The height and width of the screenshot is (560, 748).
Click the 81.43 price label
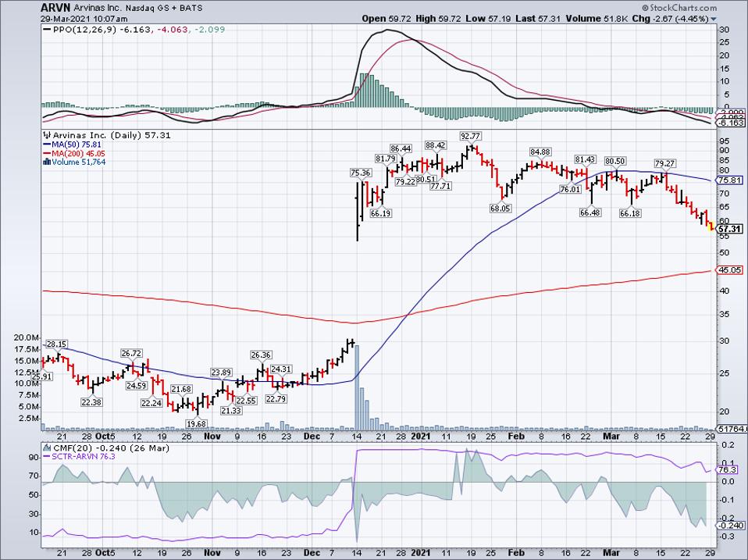point(586,159)
